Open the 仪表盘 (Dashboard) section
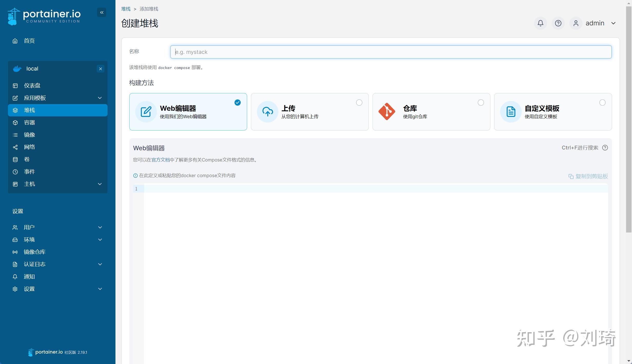Image resolution: width=632 pixels, height=364 pixels. point(32,85)
